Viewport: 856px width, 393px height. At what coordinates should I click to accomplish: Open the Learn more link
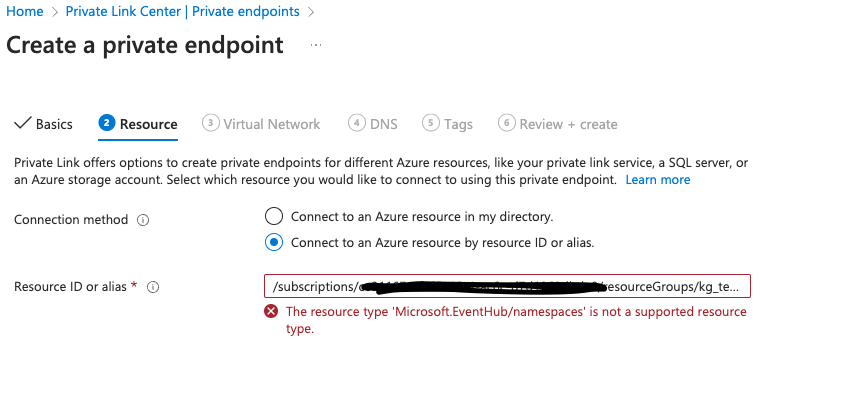point(658,180)
